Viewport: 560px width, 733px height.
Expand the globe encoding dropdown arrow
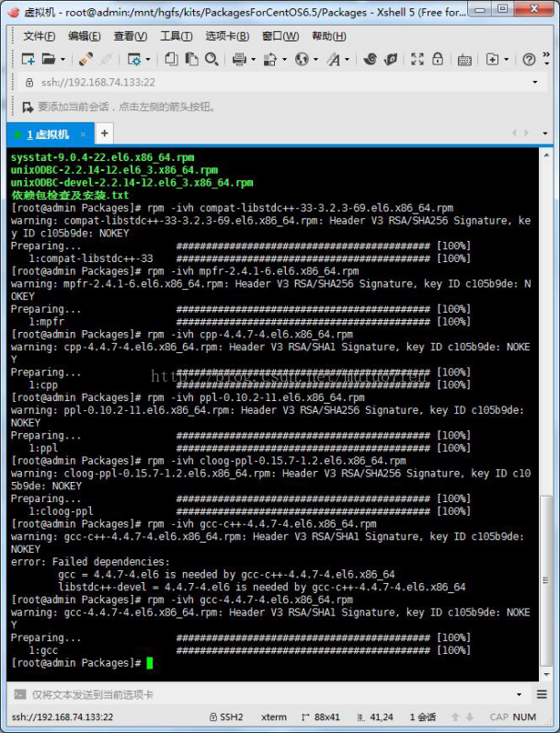[x=315, y=60]
